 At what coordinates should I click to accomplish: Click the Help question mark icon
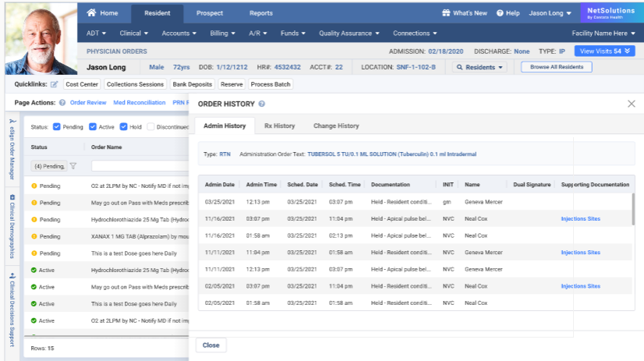(500, 13)
